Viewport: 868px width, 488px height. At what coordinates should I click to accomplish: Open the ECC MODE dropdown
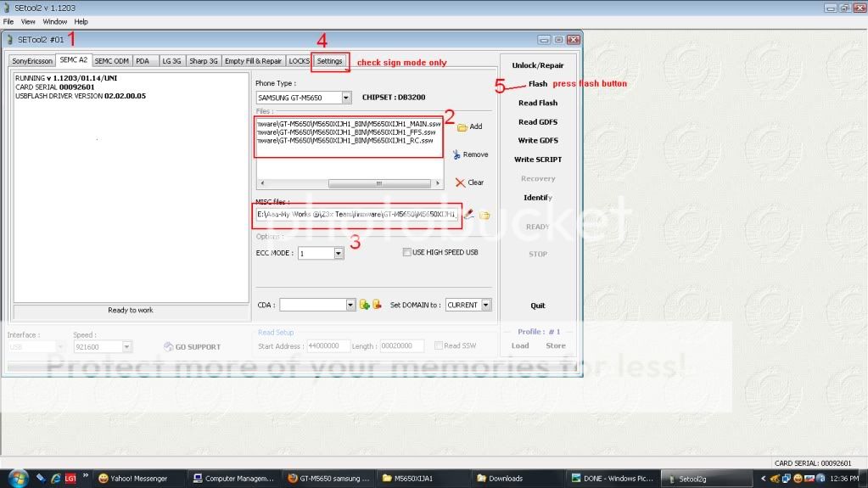339,253
